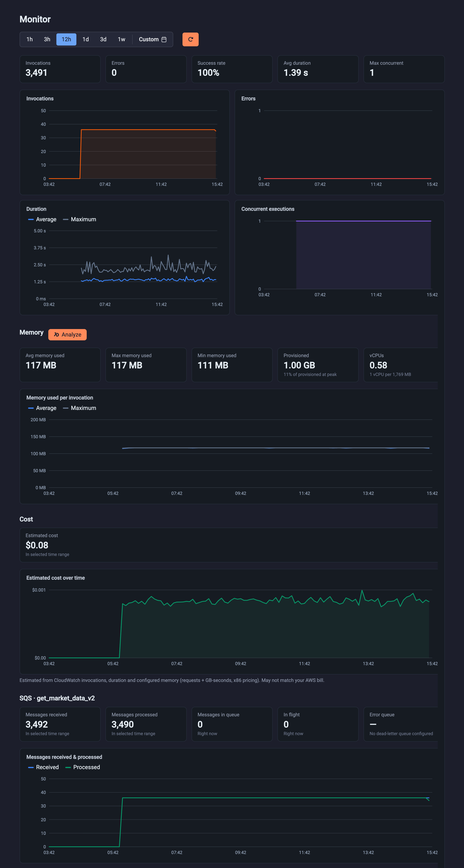
Task: Click the Estimated cost $0.08 value
Action: point(37,545)
